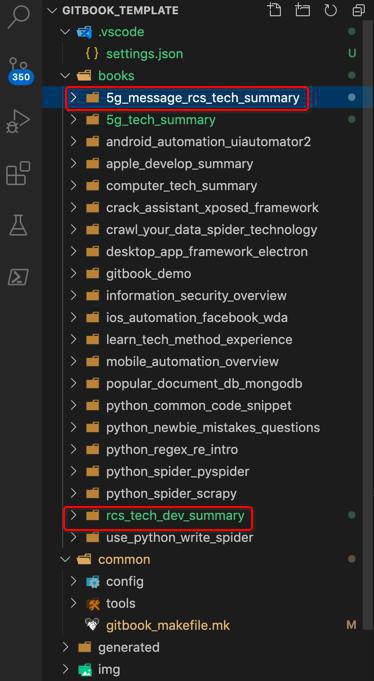Image resolution: width=374 pixels, height=681 pixels.
Task: Click the settings.json braces icon
Action: 92,54
